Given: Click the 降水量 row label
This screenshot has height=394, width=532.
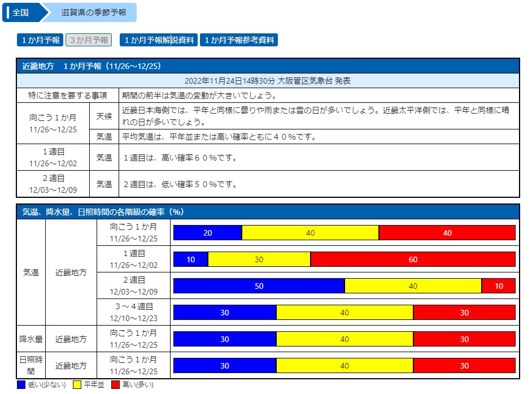Looking at the screenshot, I should pos(31,339).
